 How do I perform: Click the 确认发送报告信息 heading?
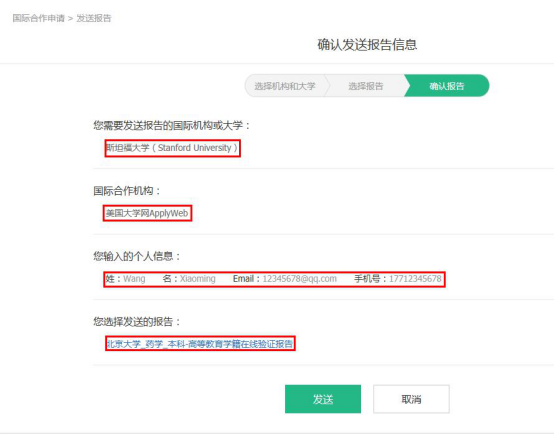pos(367,45)
